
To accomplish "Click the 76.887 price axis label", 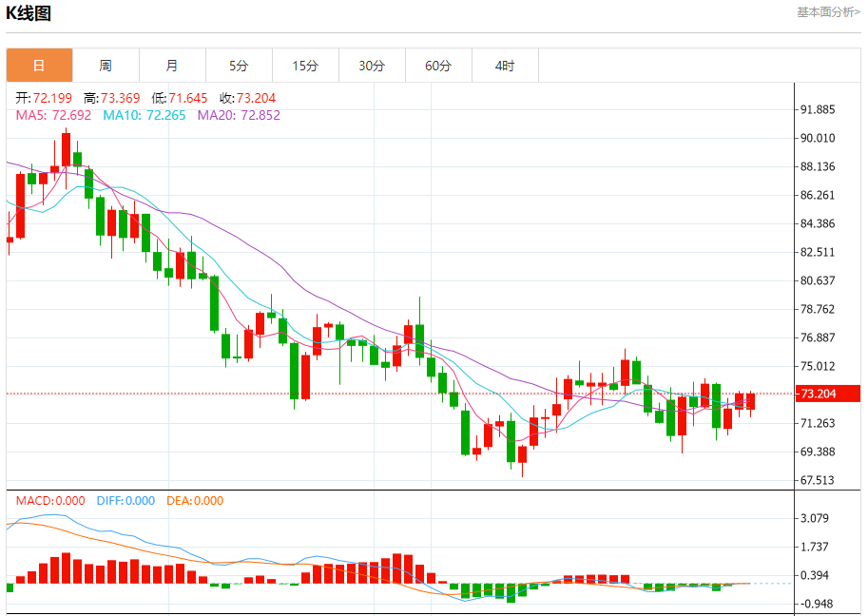I will pyautogui.click(x=818, y=337).
